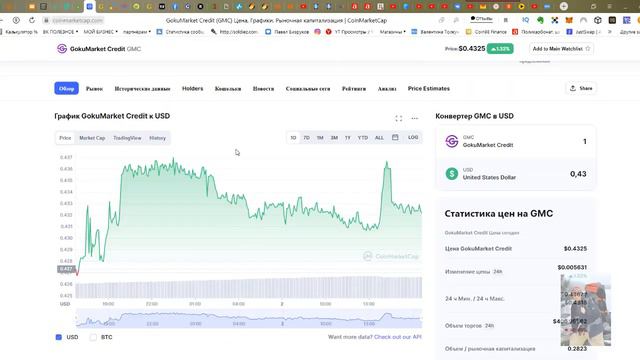Viewport: 640px width, 360px height.
Task: Switch to the Обзор tab
Action: pos(67,88)
